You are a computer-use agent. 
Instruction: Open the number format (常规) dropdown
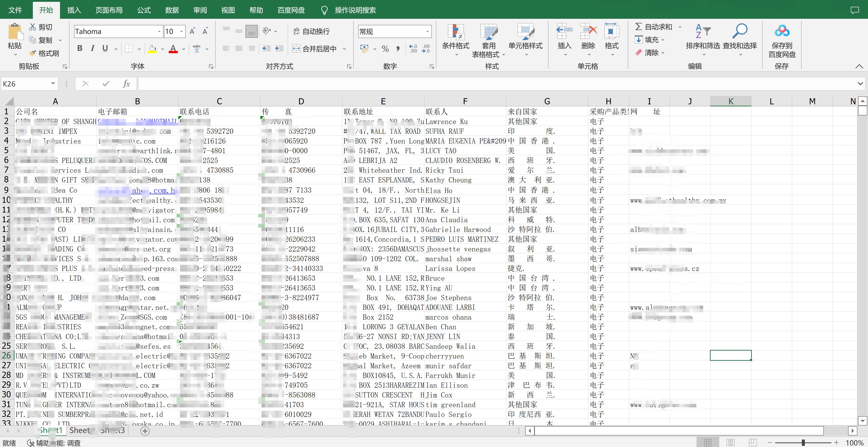click(428, 31)
